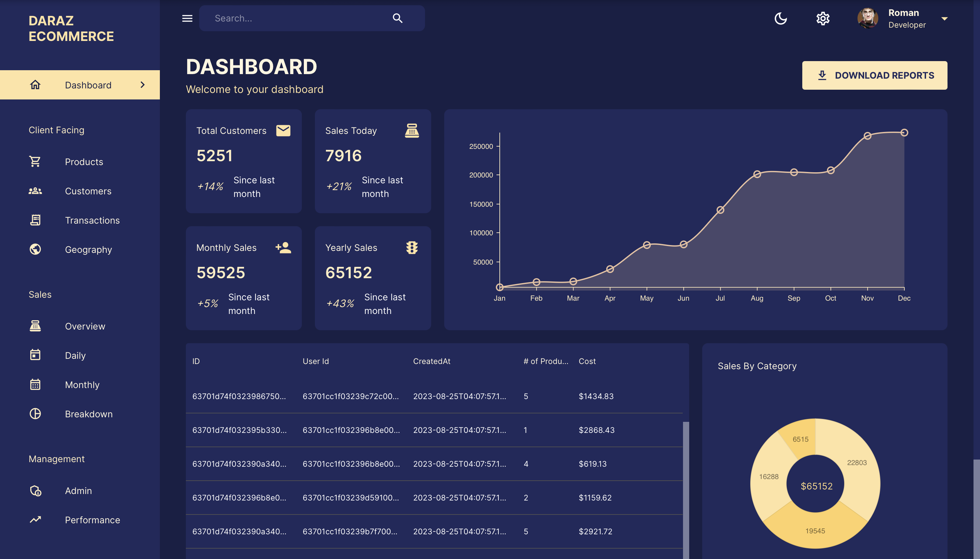Open the Customers page
This screenshot has height=559, width=980.
(80, 191)
